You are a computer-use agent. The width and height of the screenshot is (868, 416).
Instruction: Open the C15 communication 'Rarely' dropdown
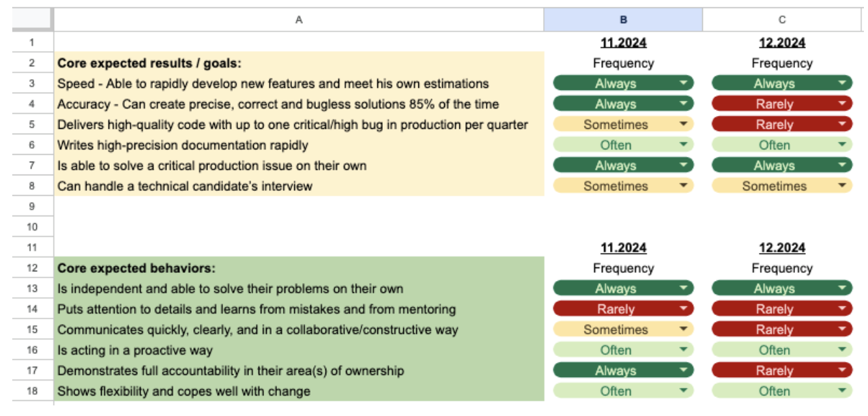[x=782, y=329]
